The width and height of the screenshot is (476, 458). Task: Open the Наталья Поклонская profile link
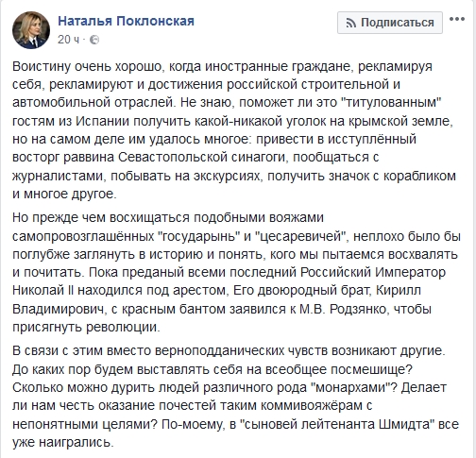click(x=126, y=21)
